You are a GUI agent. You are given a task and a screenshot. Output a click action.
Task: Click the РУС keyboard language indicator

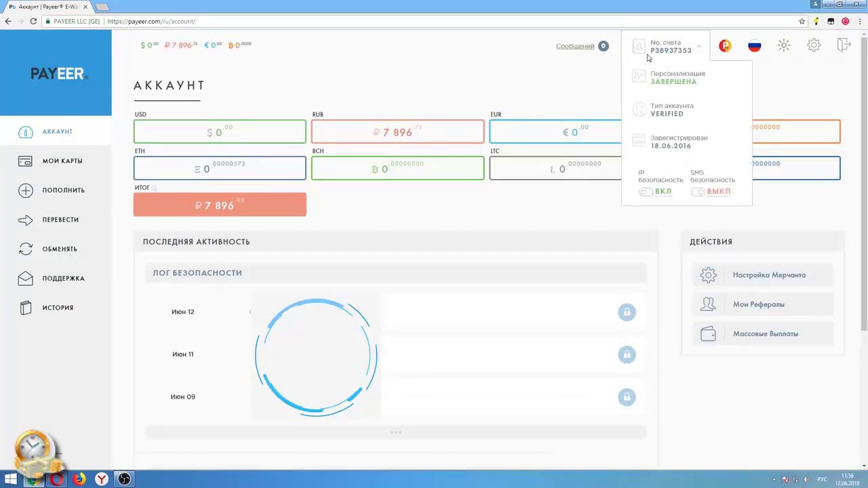(x=822, y=479)
